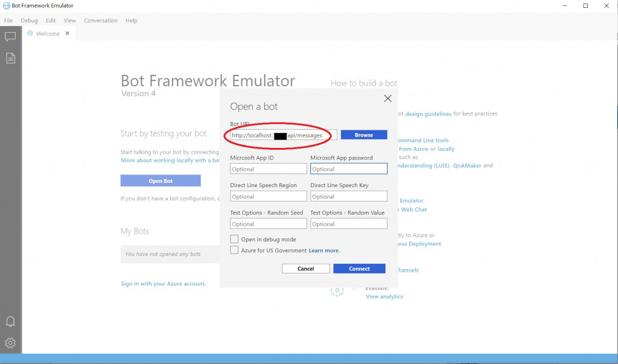Minimize the emulator window
Image resolution: width=618 pixels, height=364 pixels.
click(565, 5)
